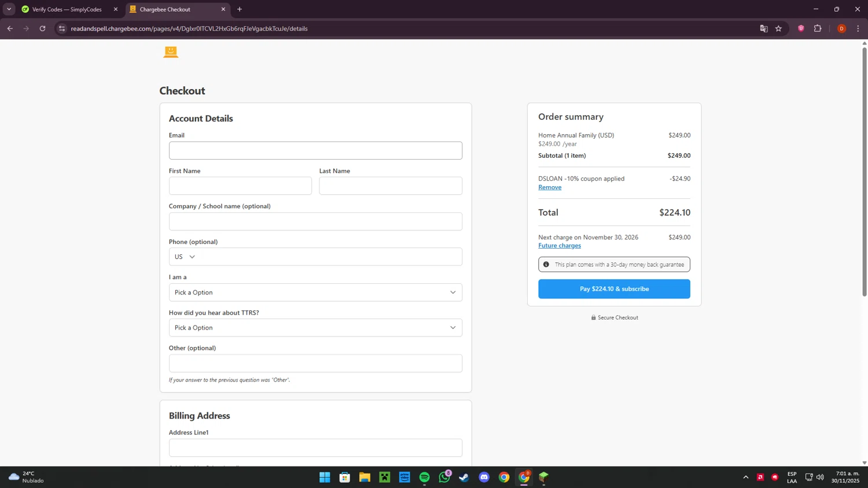Open the 'I am a' dropdown
This screenshot has height=488, width=868.
(315, 292)
